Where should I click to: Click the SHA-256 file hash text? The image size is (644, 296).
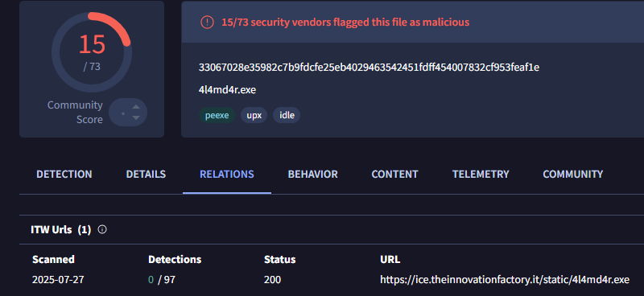click(x=369, y=68)
